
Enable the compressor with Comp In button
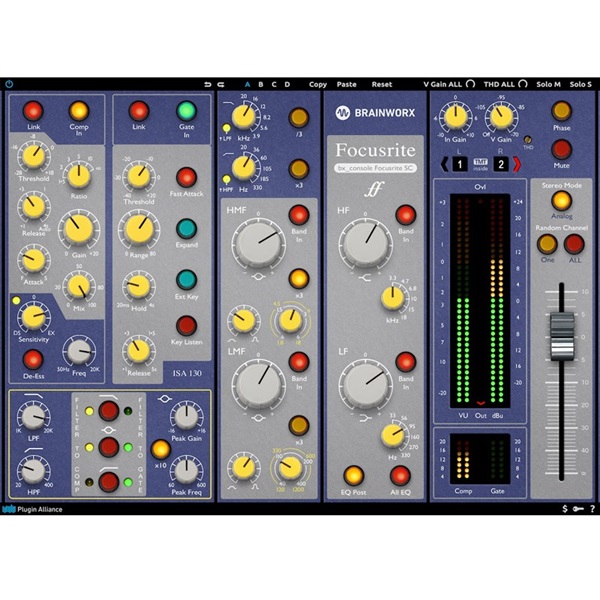[78, 111]
